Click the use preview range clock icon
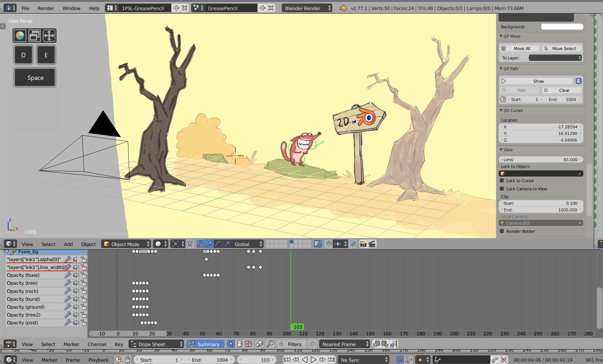603x364 pixels. tap(119, 360)
